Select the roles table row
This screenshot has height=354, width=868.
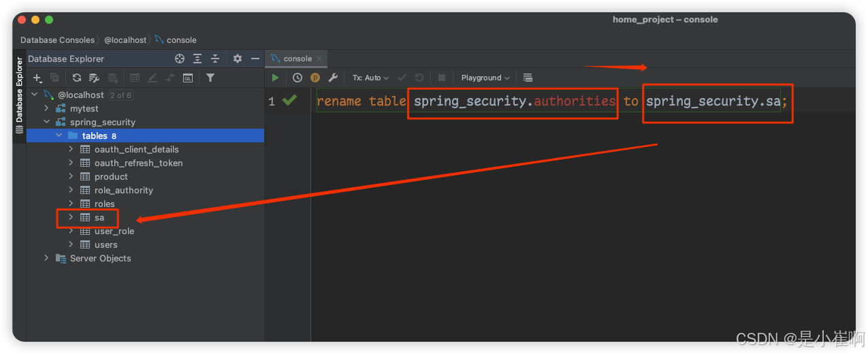tap(145, 204)
